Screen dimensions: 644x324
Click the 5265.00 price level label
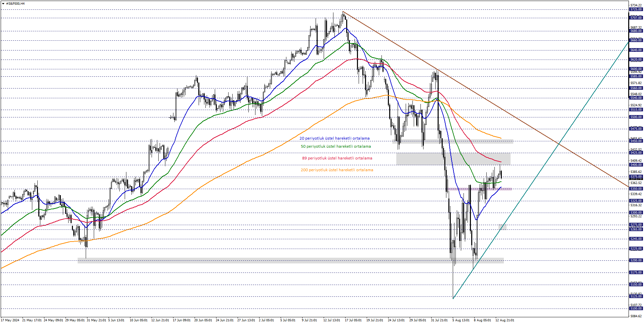click(636, 229)
